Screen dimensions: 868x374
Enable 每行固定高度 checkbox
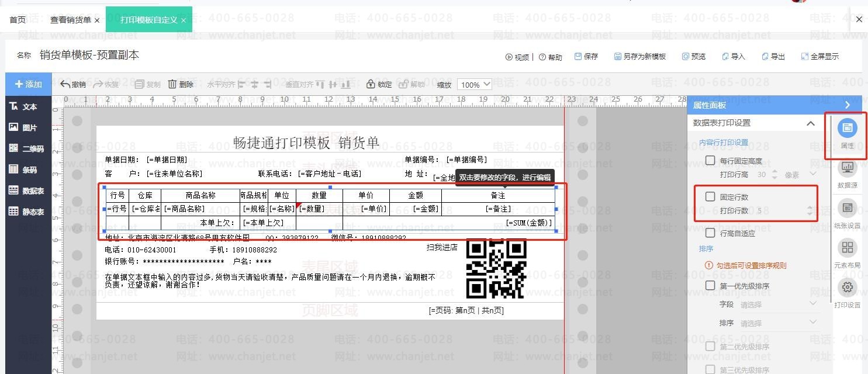[x=710, y=160]
